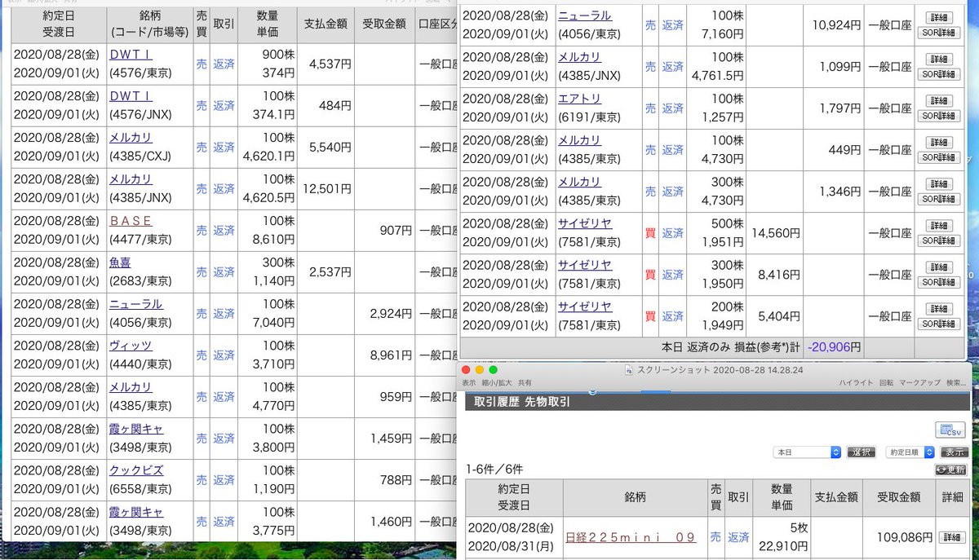
Task: Select the -20,906円 total profit/loss value
Action: [x=833, y=346]
